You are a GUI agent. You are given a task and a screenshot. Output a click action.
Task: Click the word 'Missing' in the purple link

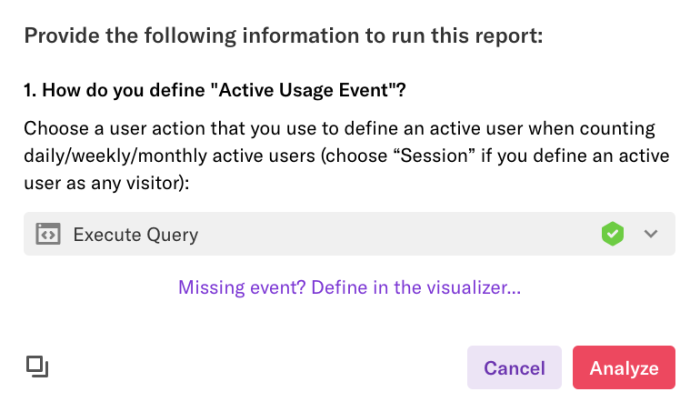coord(212,287)
